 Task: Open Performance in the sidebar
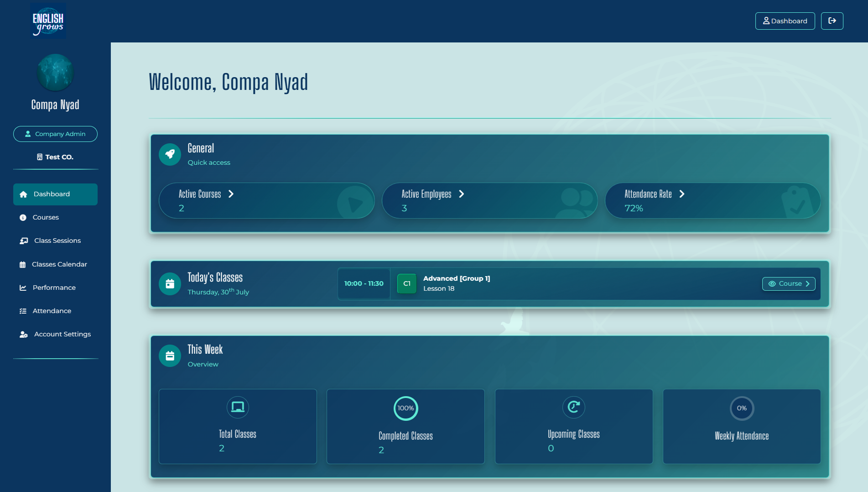click(55, 288)
